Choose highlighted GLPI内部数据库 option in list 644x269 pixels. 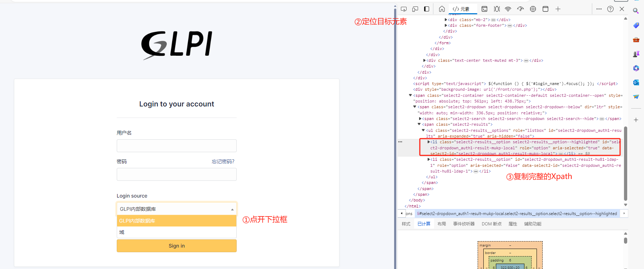point(177,221)
